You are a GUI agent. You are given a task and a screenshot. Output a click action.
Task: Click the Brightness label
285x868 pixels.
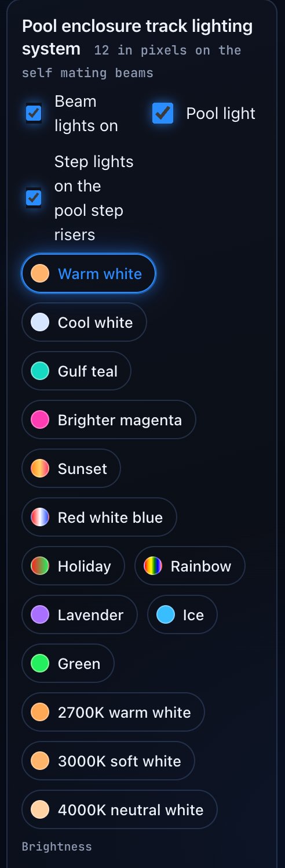click(x=57, y=847)
